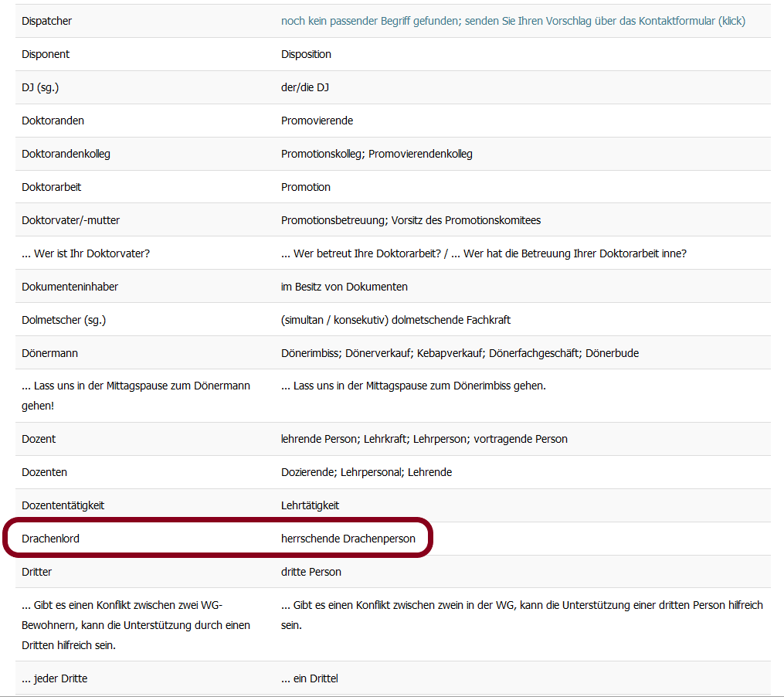Select 'herrschende Drachenperson' cell
784x697 pixels.
point(348,539)
